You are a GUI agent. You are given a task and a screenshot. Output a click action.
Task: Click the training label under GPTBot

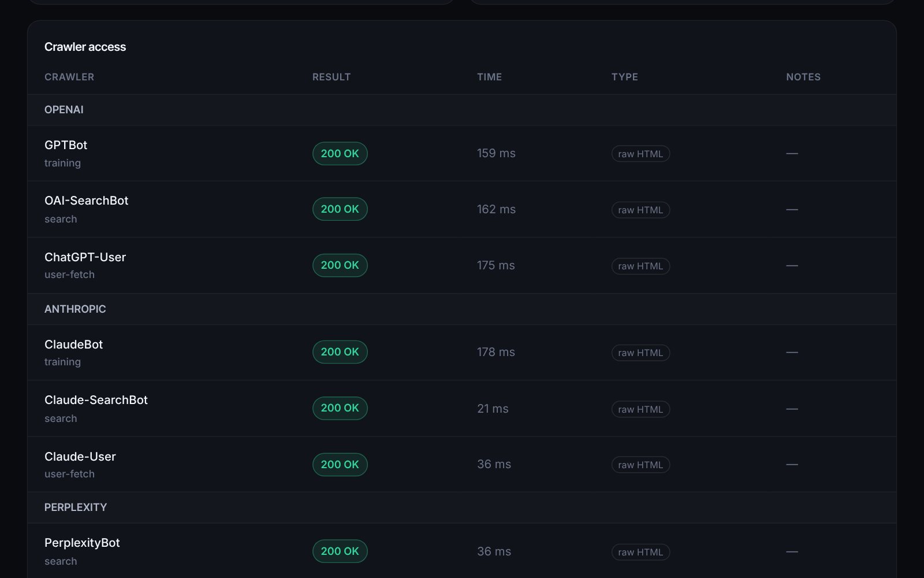[62, 163]
